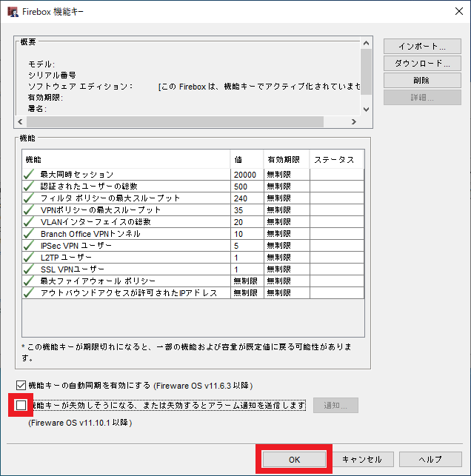Click 無制限 expiry of 最大同時セッション row
Viewport: 471px width, 476px height.
click(x=278, y=175)
